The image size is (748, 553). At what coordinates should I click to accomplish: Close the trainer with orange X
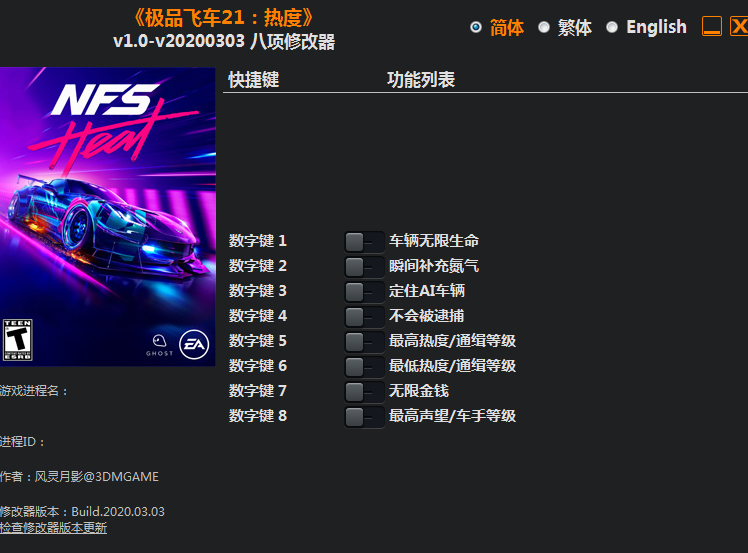point(739,27)
